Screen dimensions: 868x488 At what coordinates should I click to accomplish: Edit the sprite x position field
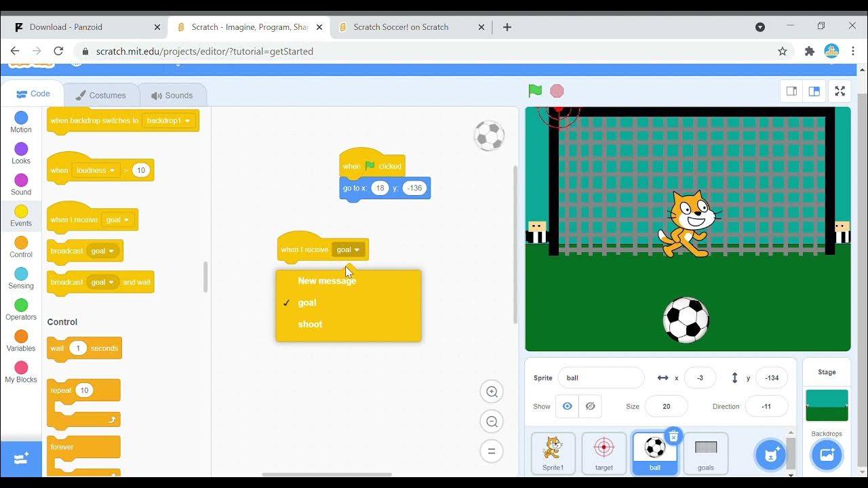[x=700, y=378]
